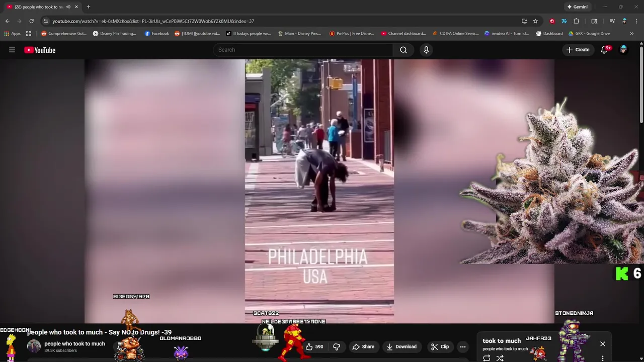Click the install app icon in address bar
Screen dimensions: 644x362
coord(524,21)
